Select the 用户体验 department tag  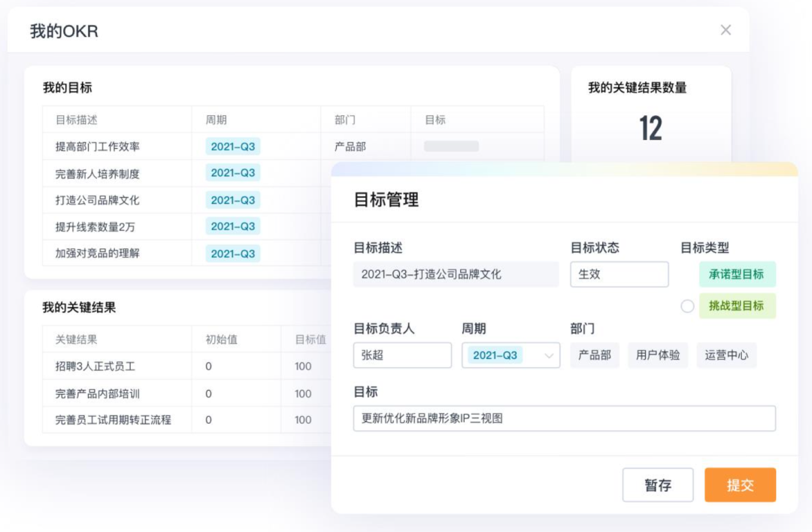pyautogui.click(x=658, y=355)
